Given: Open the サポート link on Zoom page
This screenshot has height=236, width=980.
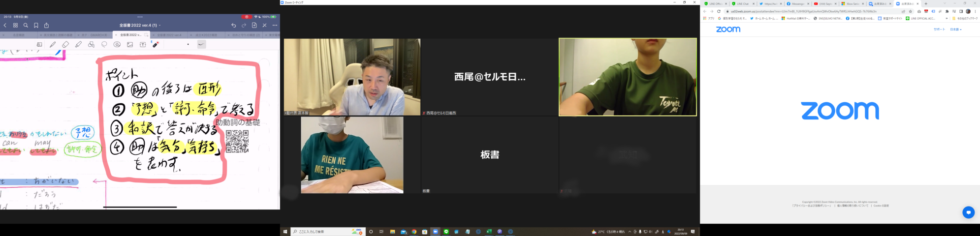Looking at the screenshot, I should 939,29.
